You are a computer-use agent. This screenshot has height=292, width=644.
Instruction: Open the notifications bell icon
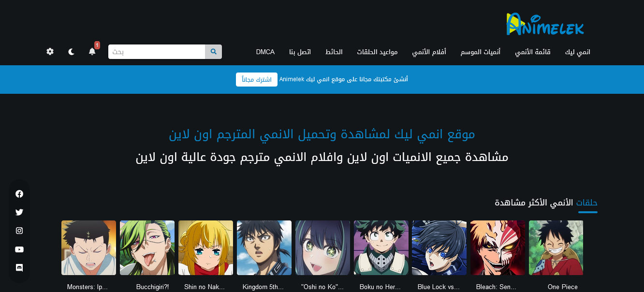tap(92, 51)
